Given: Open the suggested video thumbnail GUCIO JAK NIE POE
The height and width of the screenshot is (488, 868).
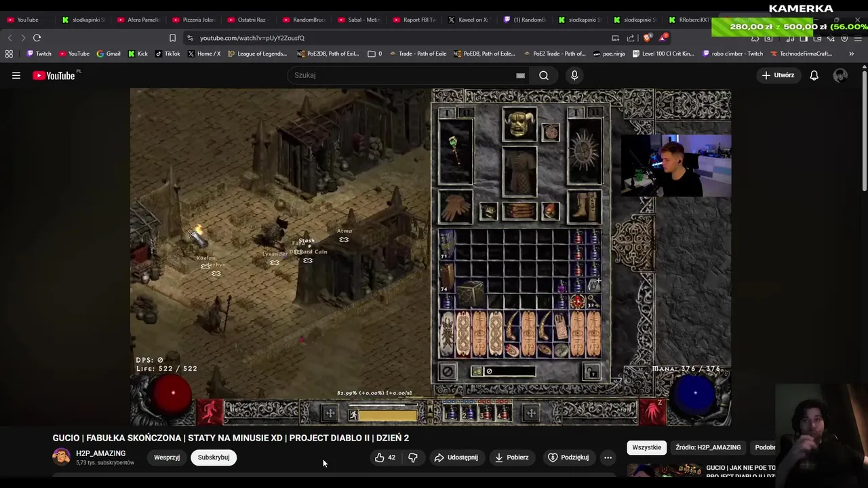Looking at the screenshot, I should [x=664, y=470].
